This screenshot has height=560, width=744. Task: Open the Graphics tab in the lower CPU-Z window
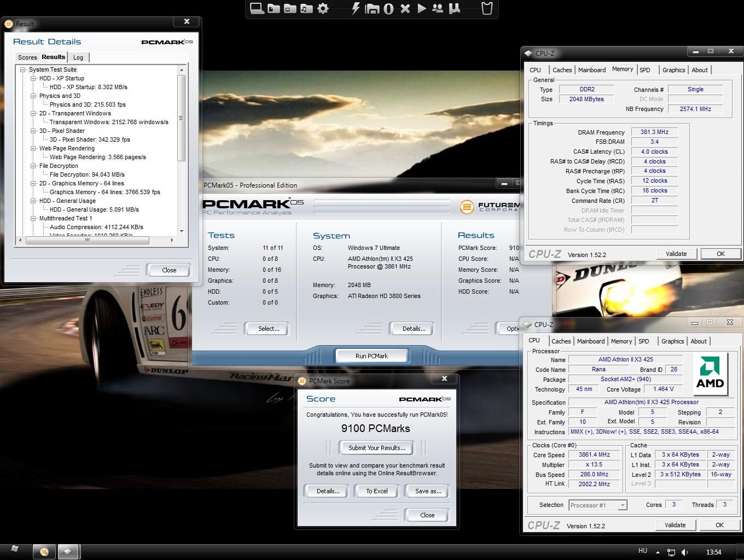pos(672,341)
